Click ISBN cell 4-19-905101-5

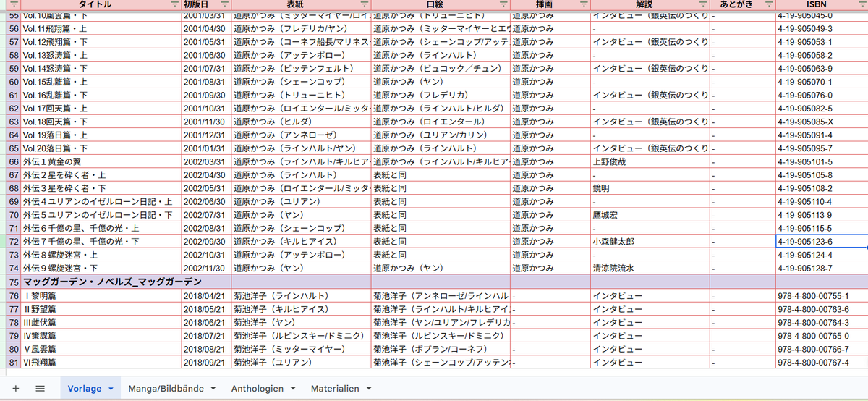pos(821,161)
